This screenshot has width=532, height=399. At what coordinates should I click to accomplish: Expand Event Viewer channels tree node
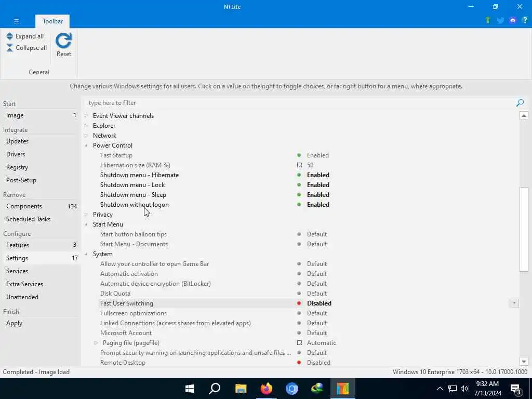click(x=86, y=116)
